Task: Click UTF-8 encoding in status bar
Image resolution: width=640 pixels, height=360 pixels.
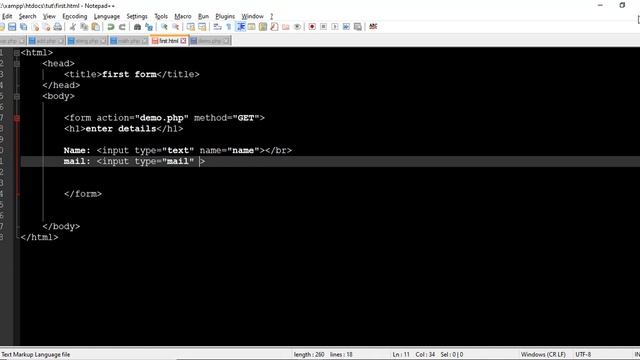Action: (583, 355)
